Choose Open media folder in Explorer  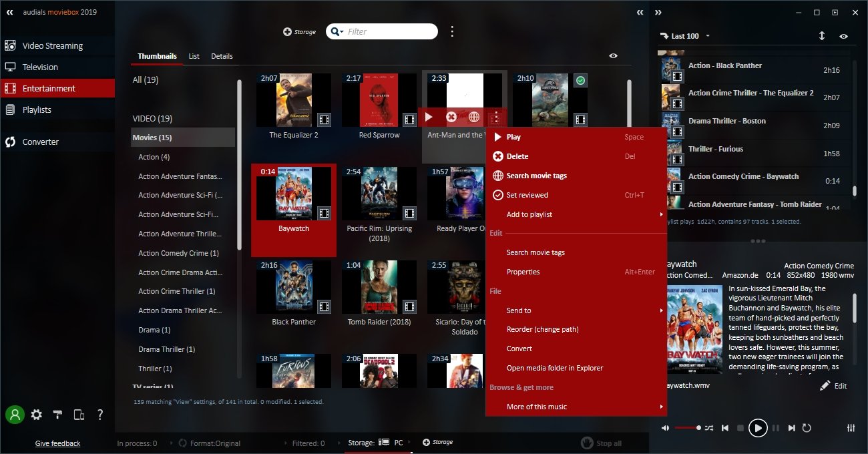tap(576, 368)
